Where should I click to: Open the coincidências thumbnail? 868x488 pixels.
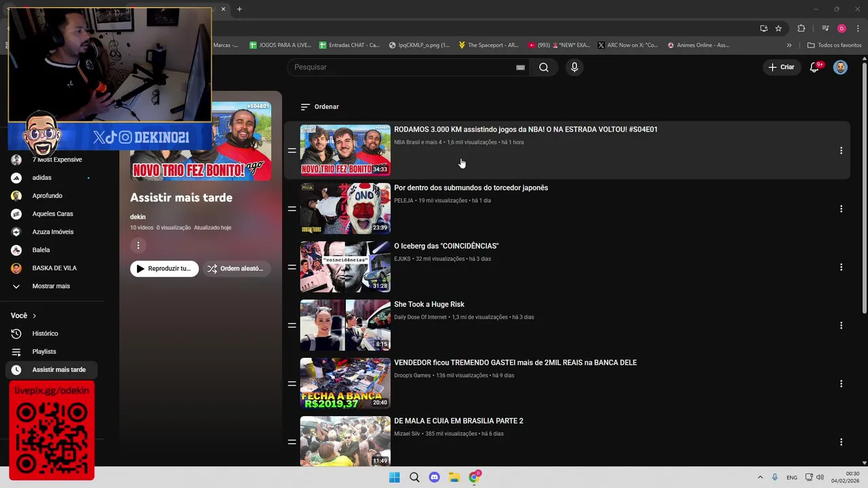tap(345, 267)
